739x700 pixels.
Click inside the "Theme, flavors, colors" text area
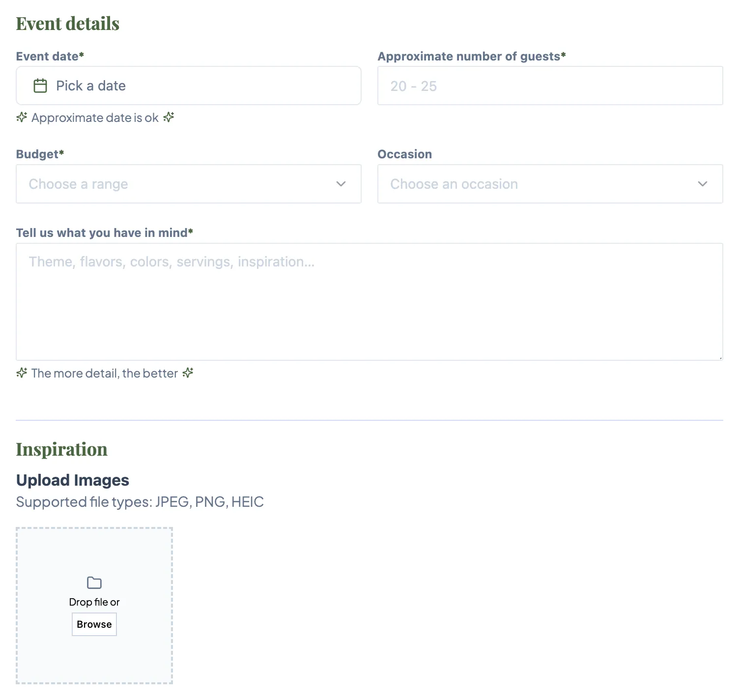tap(369, 301)
